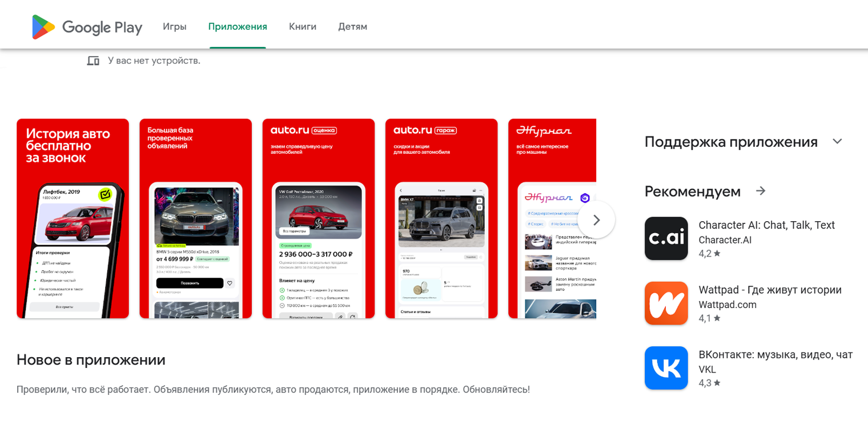The image size is (868, 424).
Task: Open 'ВКонтакте: музыка, видео, чат' title
Action: 775,355
